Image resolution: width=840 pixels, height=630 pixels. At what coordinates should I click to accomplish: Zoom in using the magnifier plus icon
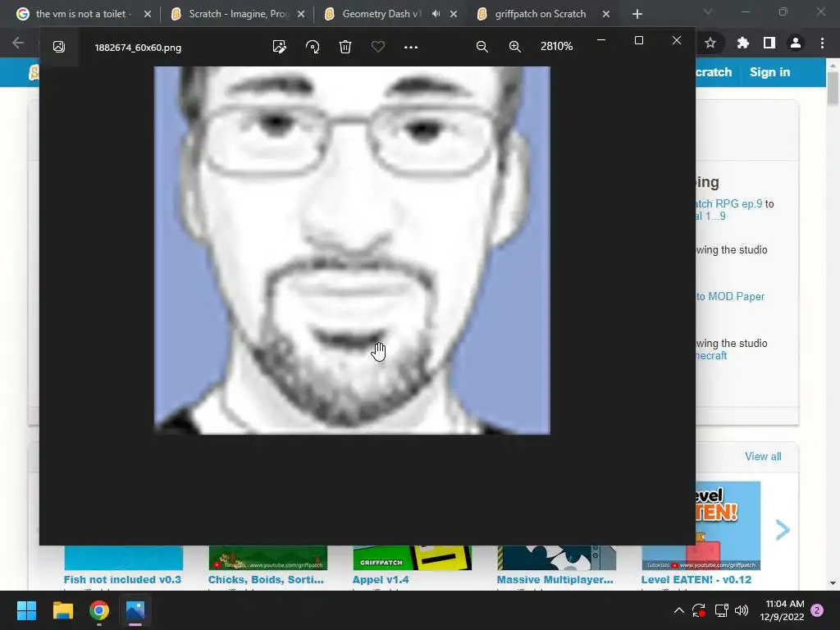515,47
